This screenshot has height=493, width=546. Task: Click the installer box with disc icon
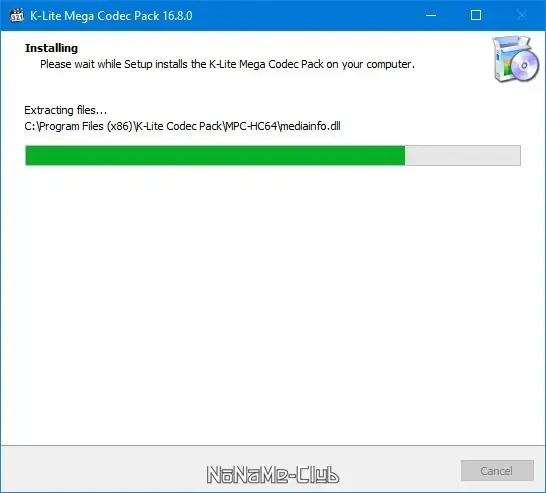516,59
